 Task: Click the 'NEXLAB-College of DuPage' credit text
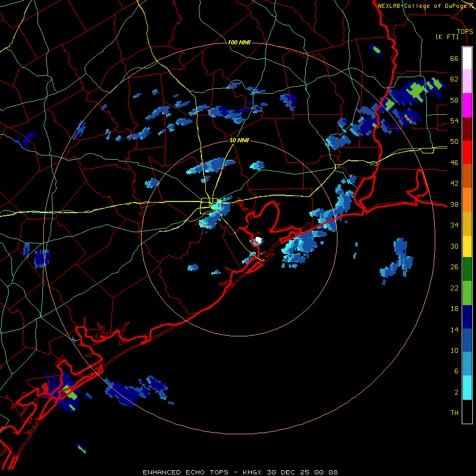(x=422, y=6)
